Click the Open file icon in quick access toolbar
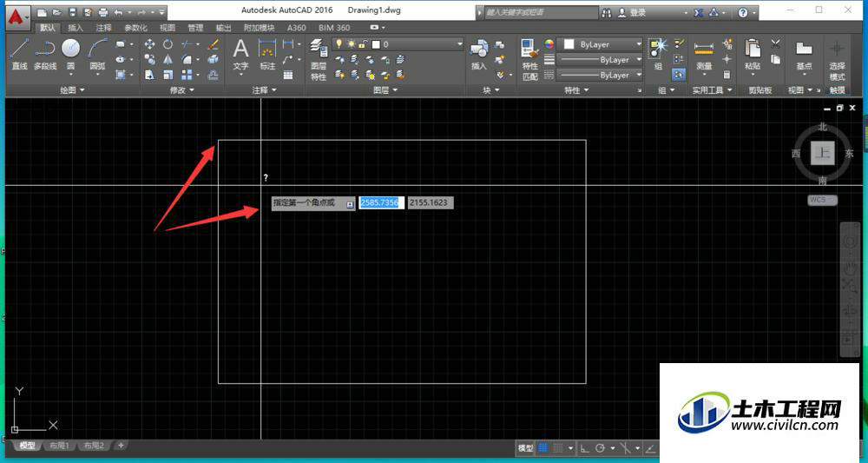Screen dimensions: 868x463 [x=57, y=12]
